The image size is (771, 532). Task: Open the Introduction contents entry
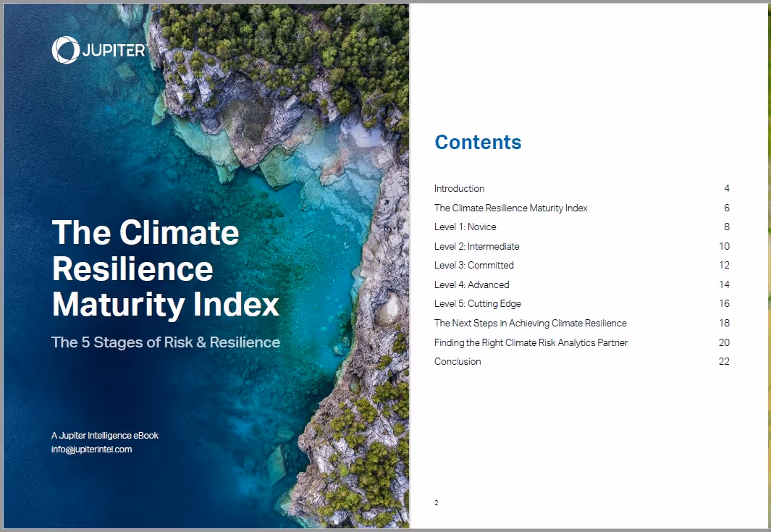click(x=459, y=188)
